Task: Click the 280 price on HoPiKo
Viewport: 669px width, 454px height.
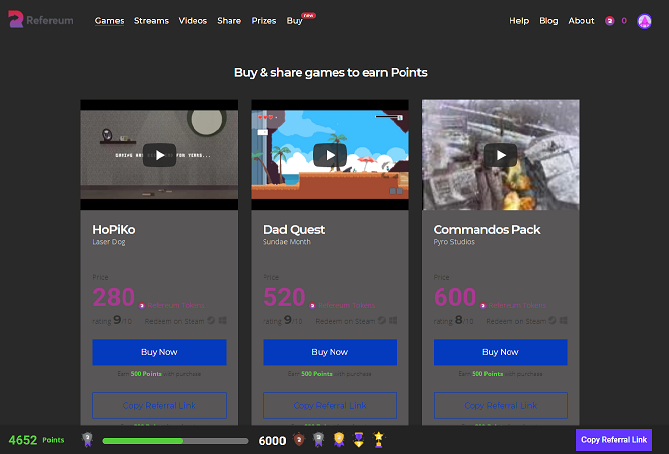Action: click(113, 297)
